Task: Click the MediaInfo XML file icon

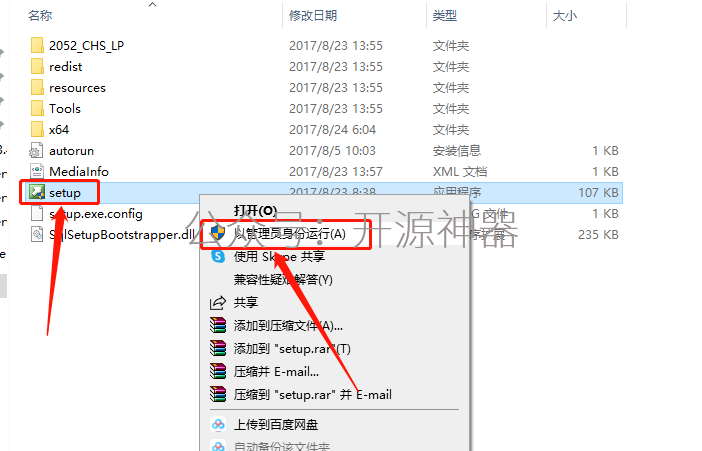Action: point(37,172)
